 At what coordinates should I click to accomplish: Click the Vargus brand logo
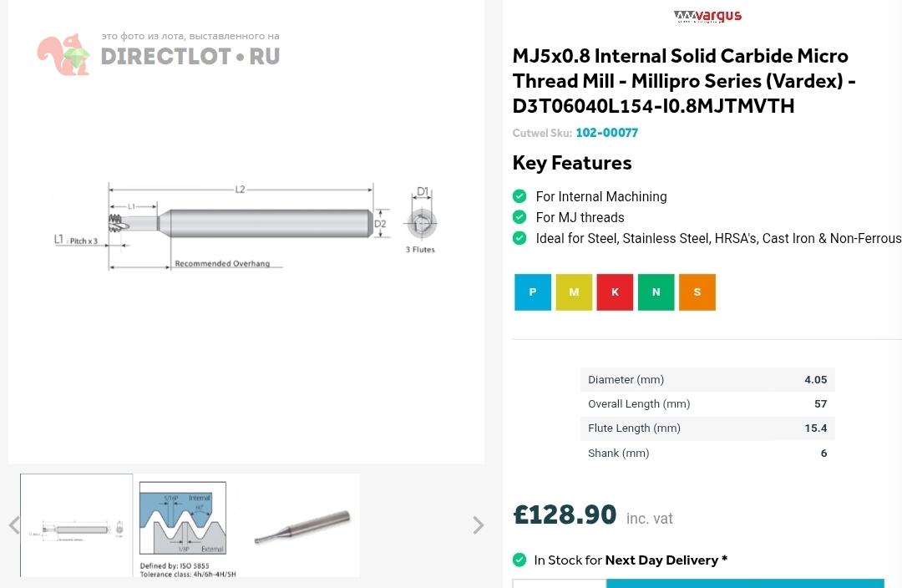[x=707, y=16]
